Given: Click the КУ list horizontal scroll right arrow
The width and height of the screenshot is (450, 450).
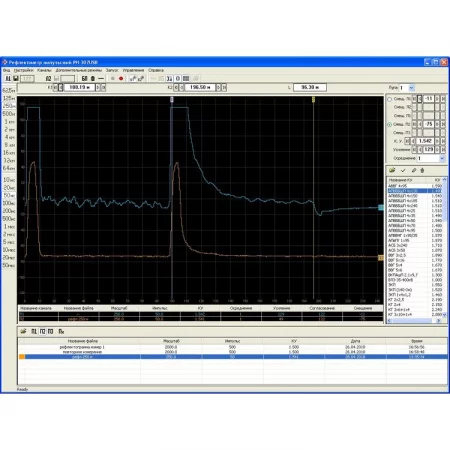Looking at the screenshot, I should coord(439,321).
